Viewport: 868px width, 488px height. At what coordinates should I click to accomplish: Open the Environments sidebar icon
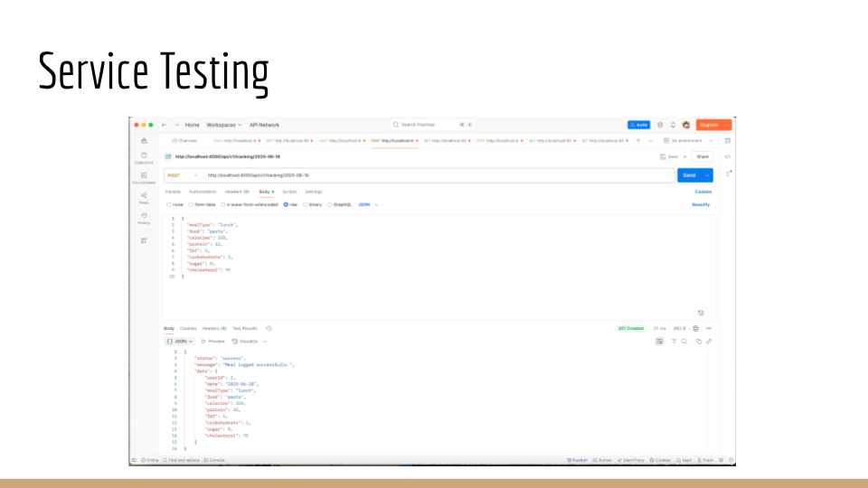point(144,178)
